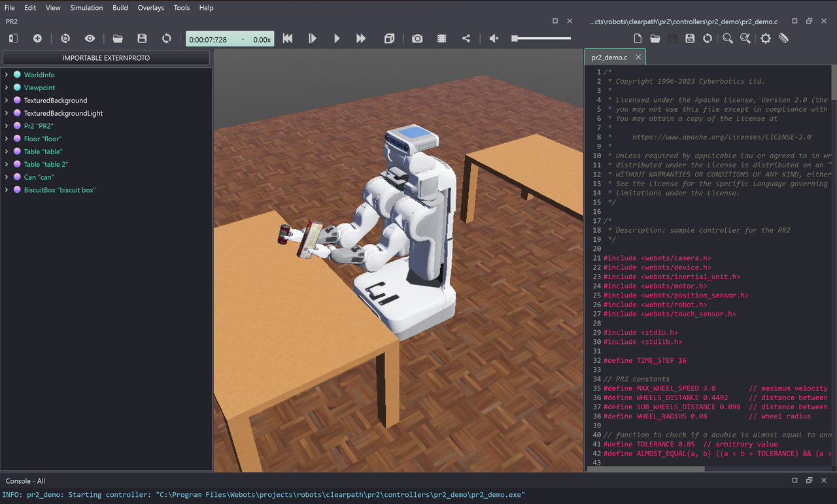
Task: Unmute the simulation sound
Action: (494, 39)
